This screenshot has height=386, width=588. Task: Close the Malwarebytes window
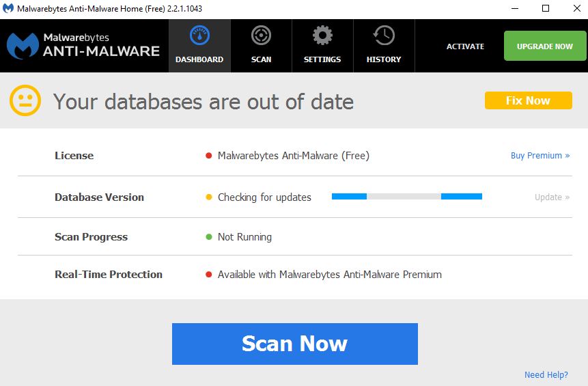(x=577, y=8)
